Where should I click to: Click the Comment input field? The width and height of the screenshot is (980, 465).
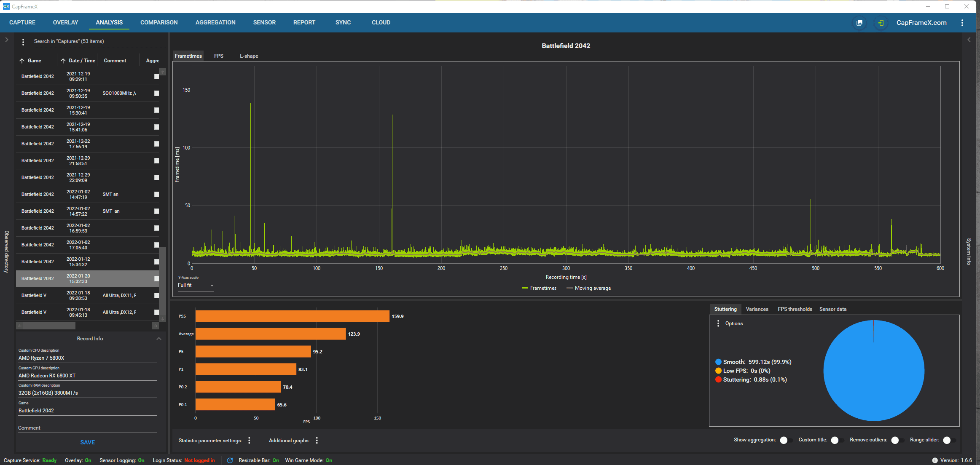[x=87, y=428]
